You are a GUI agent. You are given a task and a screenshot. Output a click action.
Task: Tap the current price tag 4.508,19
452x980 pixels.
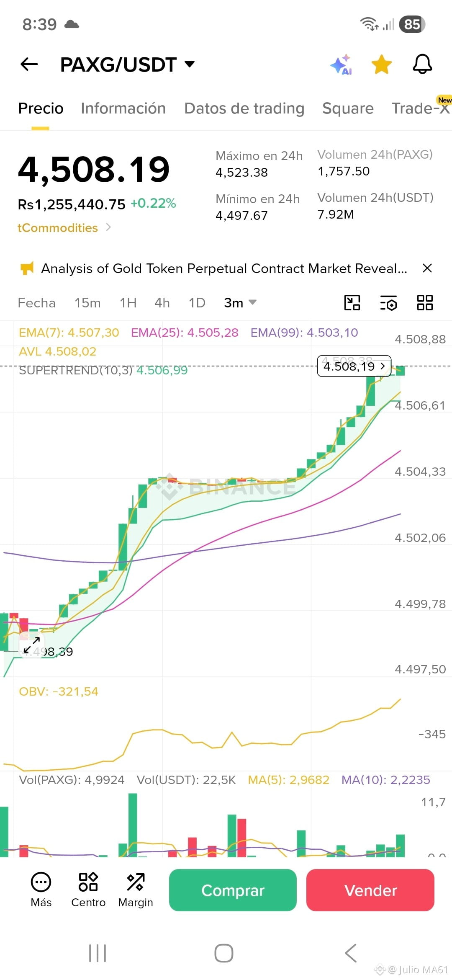(x=354, y=366)
